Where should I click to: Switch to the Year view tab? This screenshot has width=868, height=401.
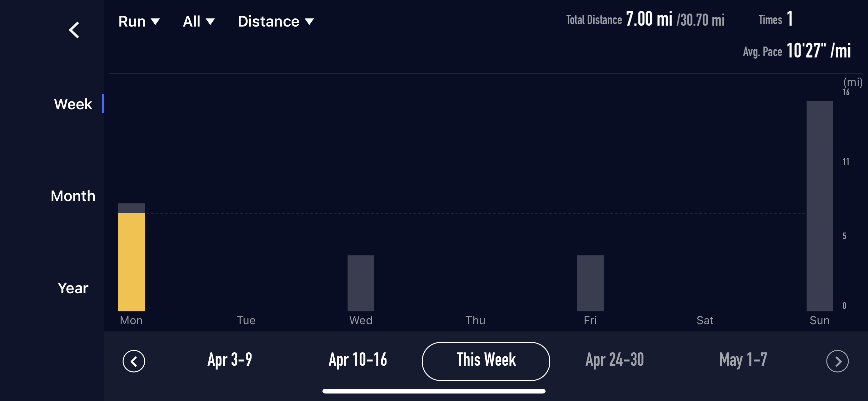73,288
